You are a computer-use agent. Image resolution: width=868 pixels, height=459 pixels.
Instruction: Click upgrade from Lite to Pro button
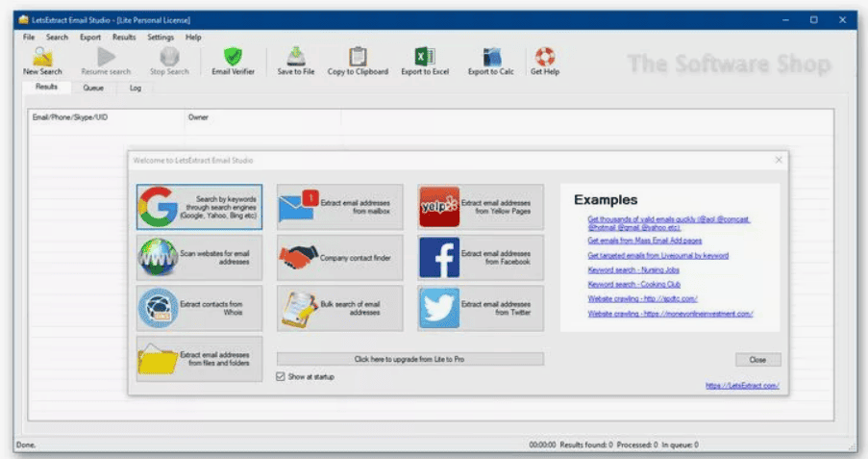click(410, 359)
